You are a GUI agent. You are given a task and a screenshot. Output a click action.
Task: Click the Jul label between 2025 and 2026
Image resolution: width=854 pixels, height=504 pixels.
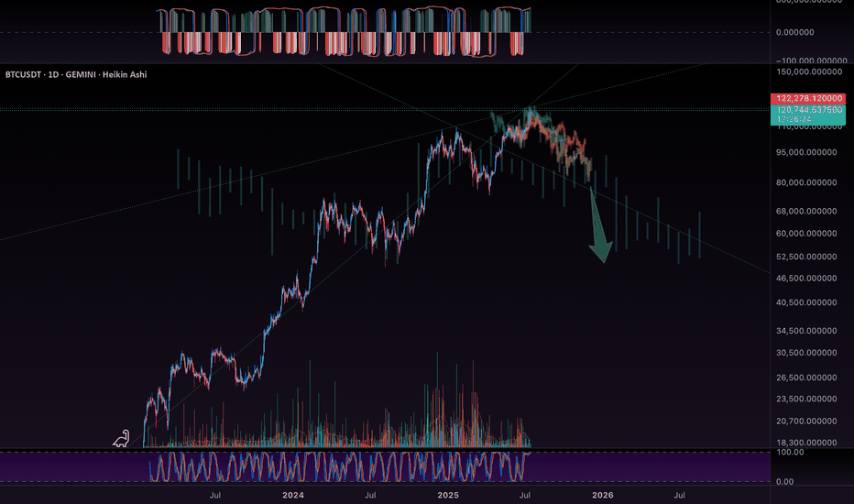click(525, 495)
